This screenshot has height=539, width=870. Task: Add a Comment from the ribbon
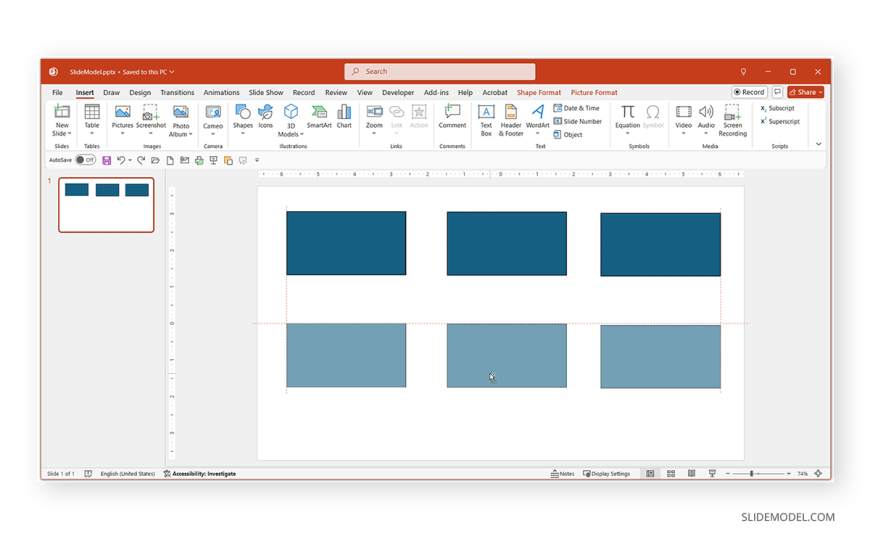tap(452, 117)
